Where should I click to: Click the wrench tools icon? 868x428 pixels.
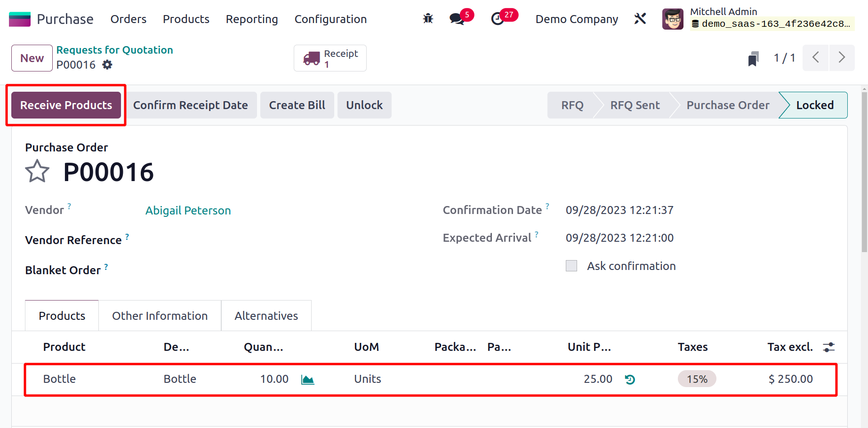pos(640,19)
